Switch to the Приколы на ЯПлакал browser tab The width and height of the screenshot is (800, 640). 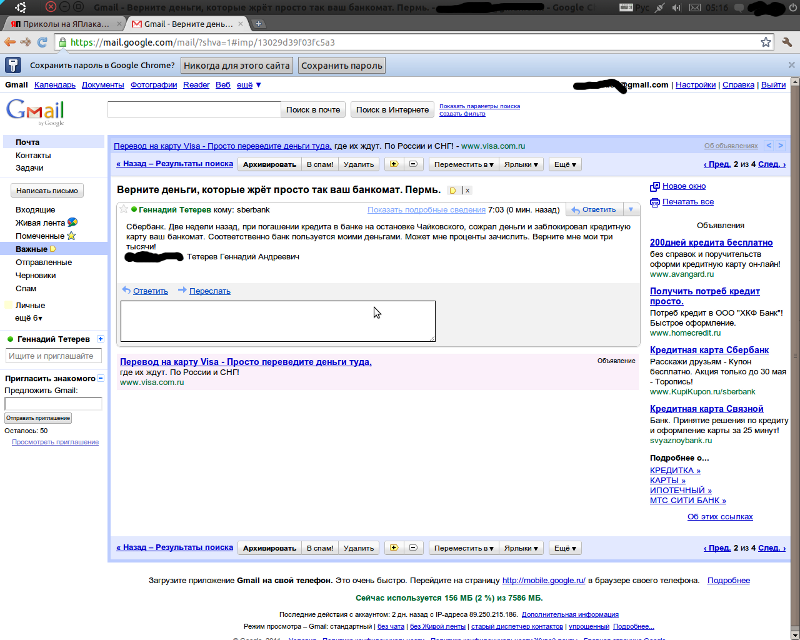[64, 24]
